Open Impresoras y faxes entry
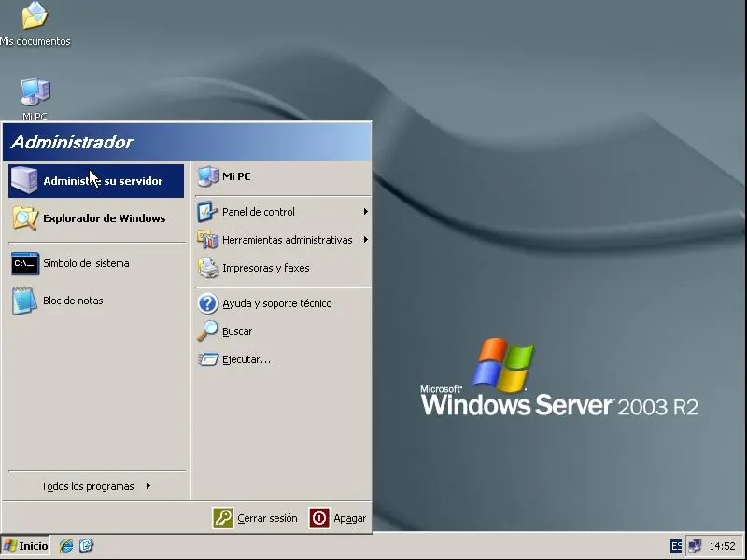This screenshot has height=560, width=747. [283, 268]
